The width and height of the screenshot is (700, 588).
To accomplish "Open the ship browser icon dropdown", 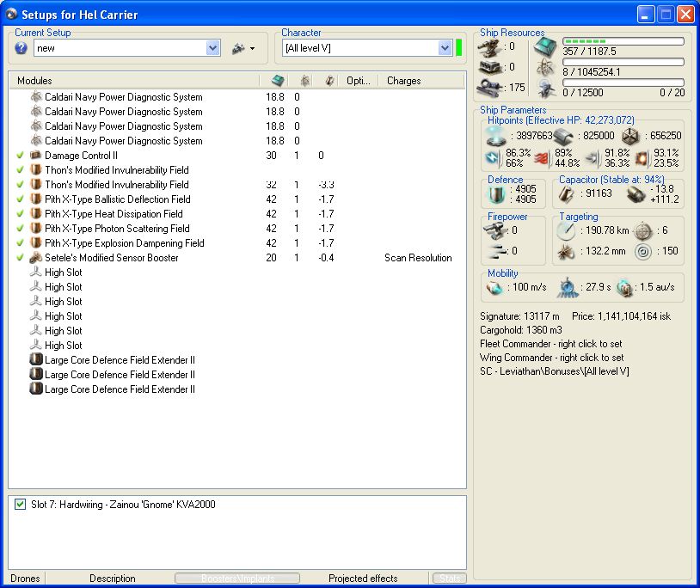I will coord(243,48).
